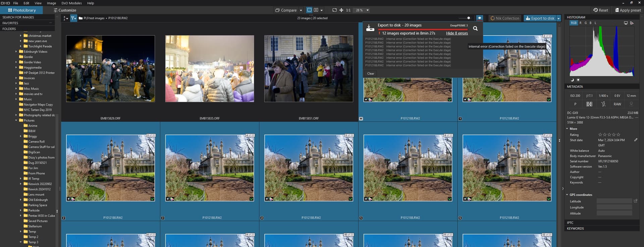Open the Export to disk dropdown arrow
The width and height of the screenshot is (644, 247).
(558, 18)
